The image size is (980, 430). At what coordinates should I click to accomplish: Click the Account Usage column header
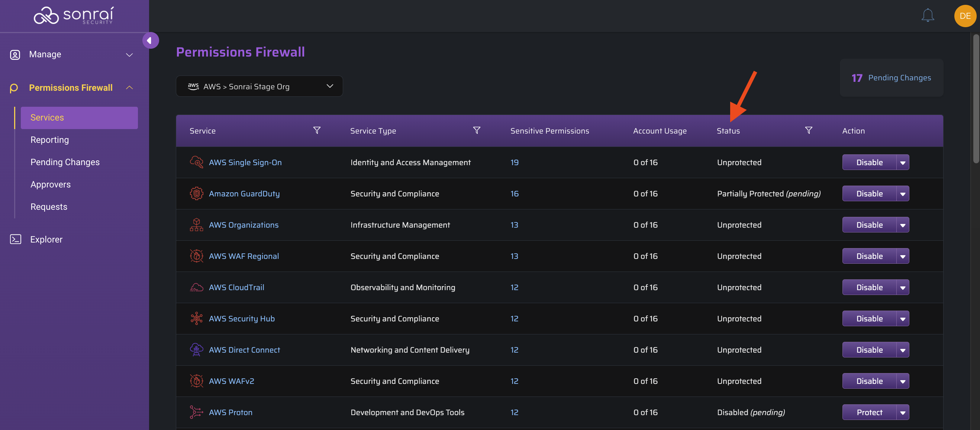[660, 131]
